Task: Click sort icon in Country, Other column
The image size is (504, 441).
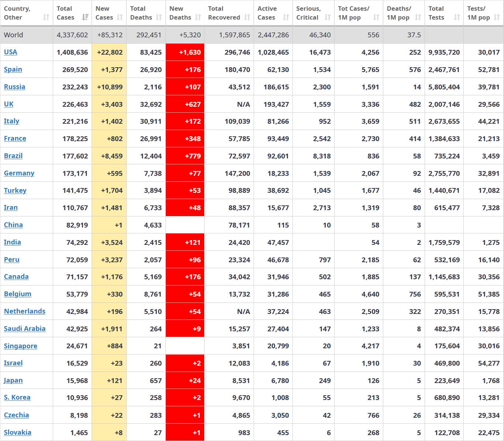Action: click(46, 17)
